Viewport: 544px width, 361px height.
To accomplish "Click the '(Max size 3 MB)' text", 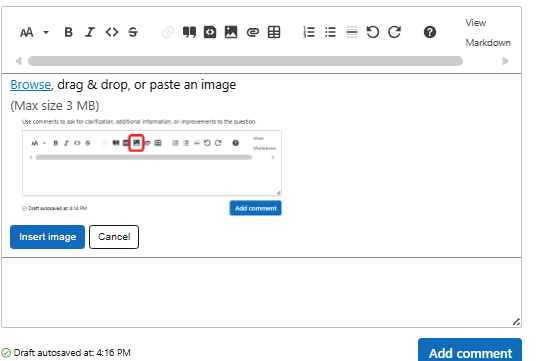I will 55,105.
